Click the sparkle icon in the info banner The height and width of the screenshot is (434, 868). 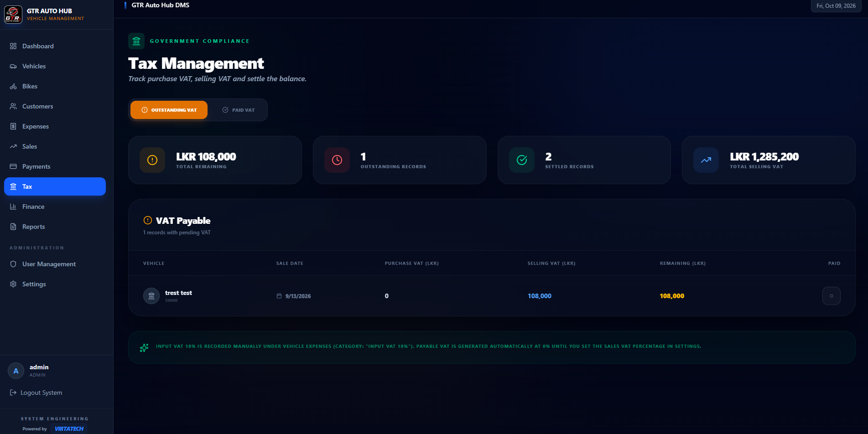point(144,348)
